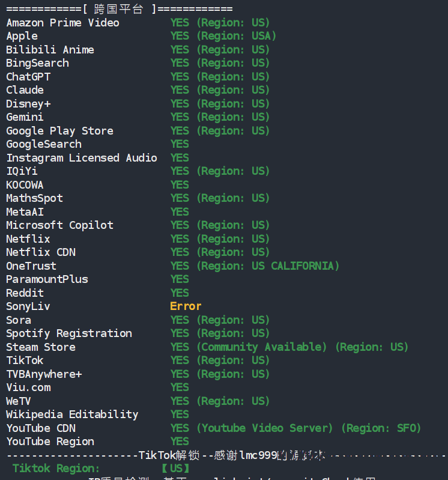Click the Wikipedia Editability label
This screenshot has width=448, height=480.
click(x=72, y=415)
